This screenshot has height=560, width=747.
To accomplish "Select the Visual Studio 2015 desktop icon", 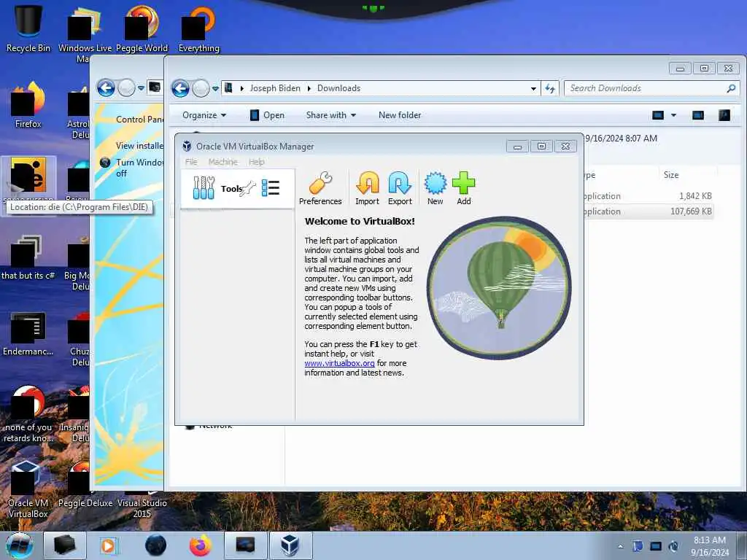I will tap(142, 507).
